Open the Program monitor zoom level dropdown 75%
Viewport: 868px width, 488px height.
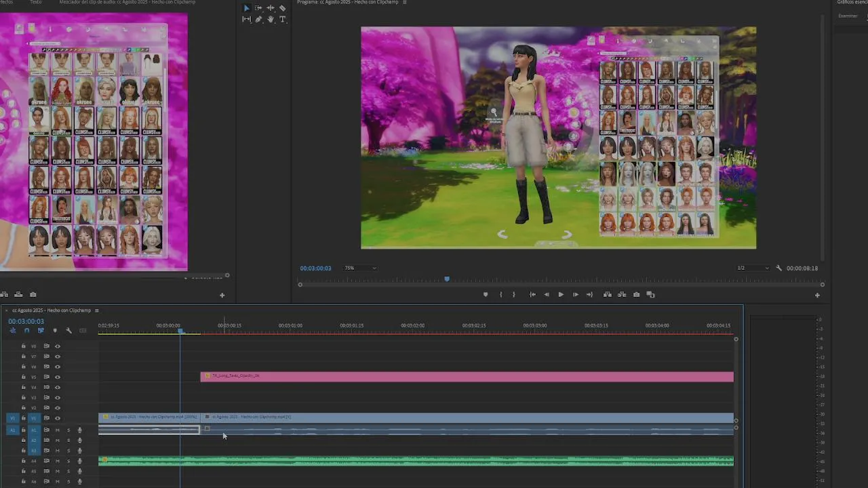360,268
